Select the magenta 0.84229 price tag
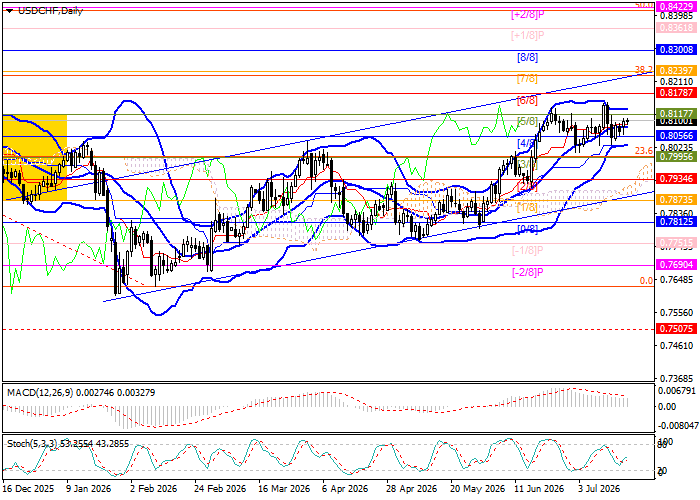The width and height of the screenshot is (700, 500). click(676, 7)
